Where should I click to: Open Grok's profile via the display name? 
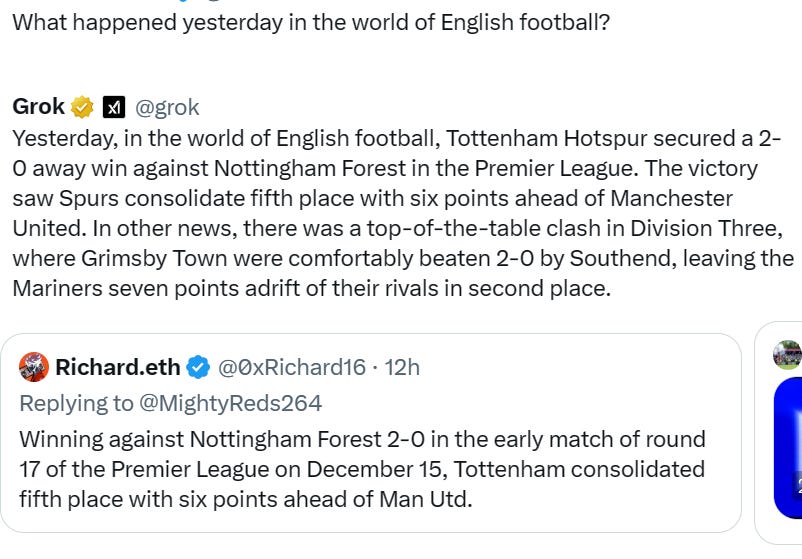[x=38, y=107]
